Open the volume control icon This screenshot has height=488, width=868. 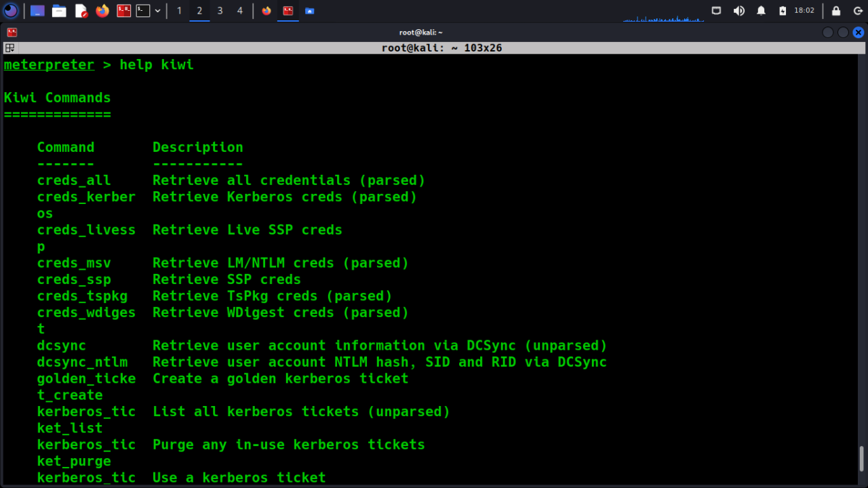point(738,11)
